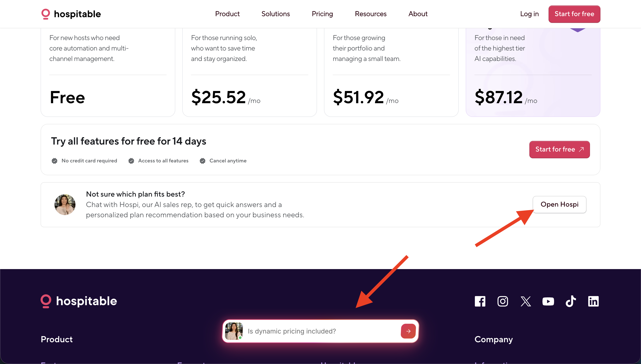The width and height of the screenshot is (641, 364).
Task: Click the Hospitable logo in the footer
Action: coord(78,301)
